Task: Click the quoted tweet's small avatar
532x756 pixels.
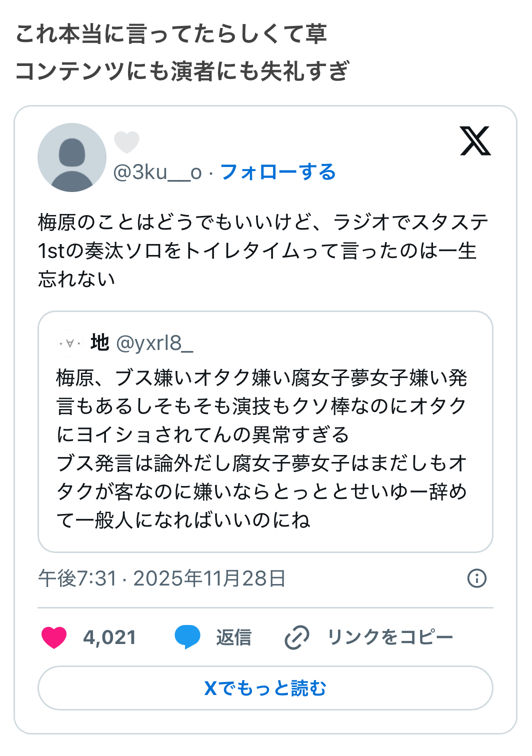Action: (70, 343)
